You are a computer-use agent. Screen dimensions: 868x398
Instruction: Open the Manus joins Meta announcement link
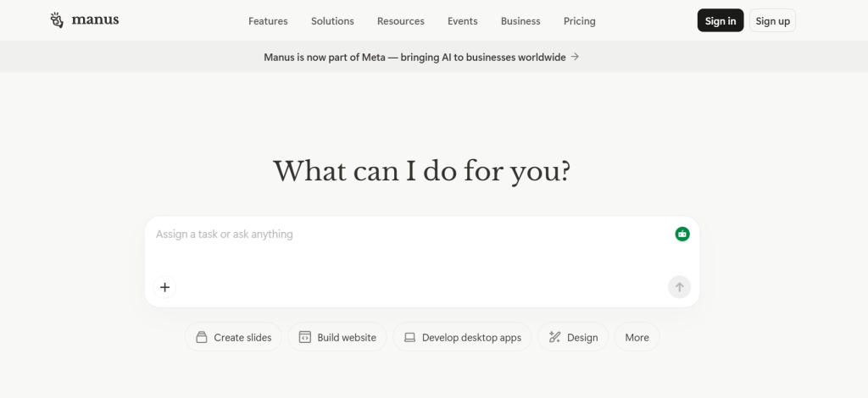415,58
